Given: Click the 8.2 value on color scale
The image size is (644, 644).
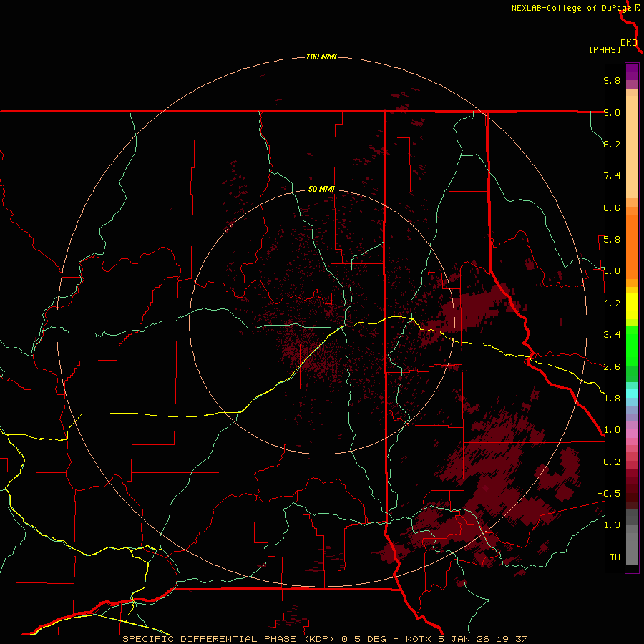Looking at the screenshot, I should click(612, 144).
